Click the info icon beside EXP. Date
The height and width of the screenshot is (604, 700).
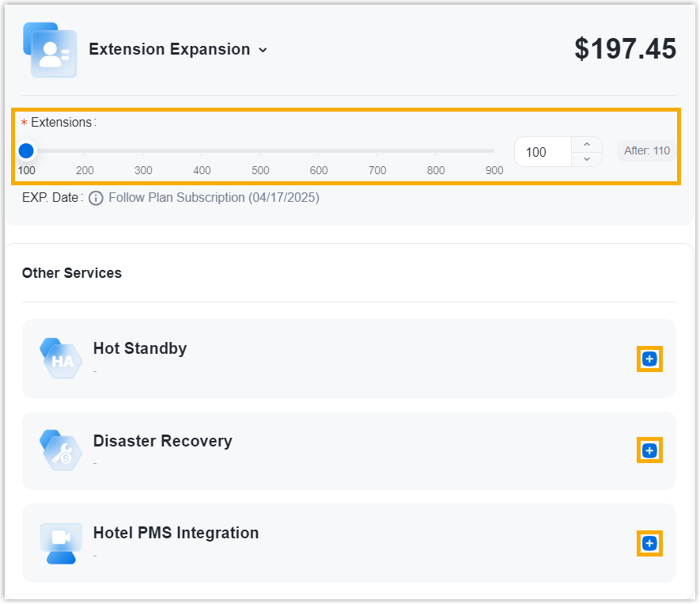(96, 198)
